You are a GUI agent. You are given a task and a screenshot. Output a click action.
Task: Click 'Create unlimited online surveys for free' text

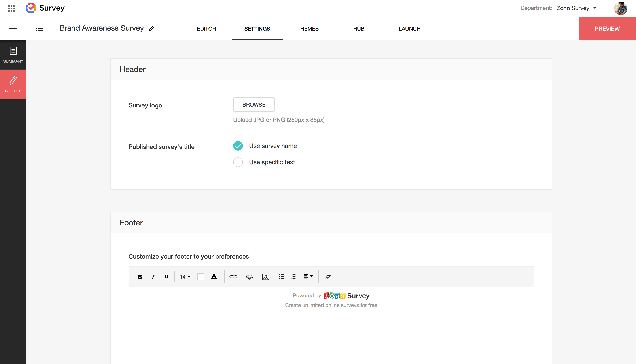tap(331, 305)
